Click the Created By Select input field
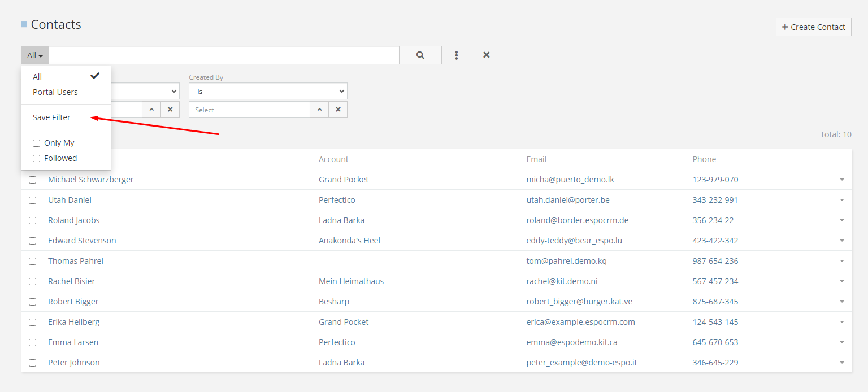 point(249,110)
